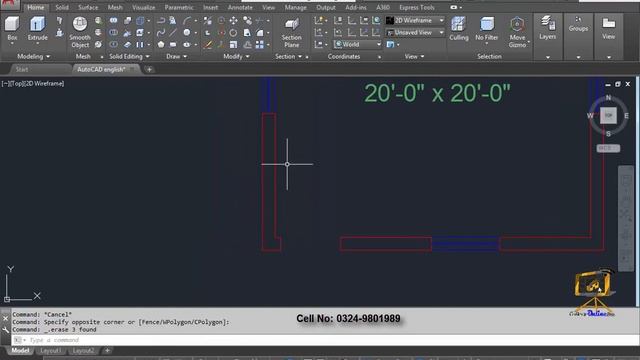Select the Spline tool in Draw panel
Screen dimensions: 640x360
click(161, 32)
